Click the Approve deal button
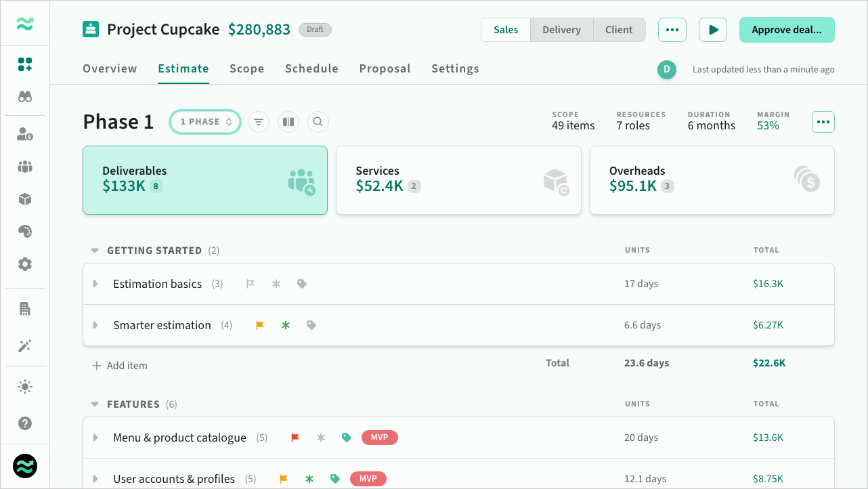868x489 pixels. pyautogui.click(x=786, y=30)
